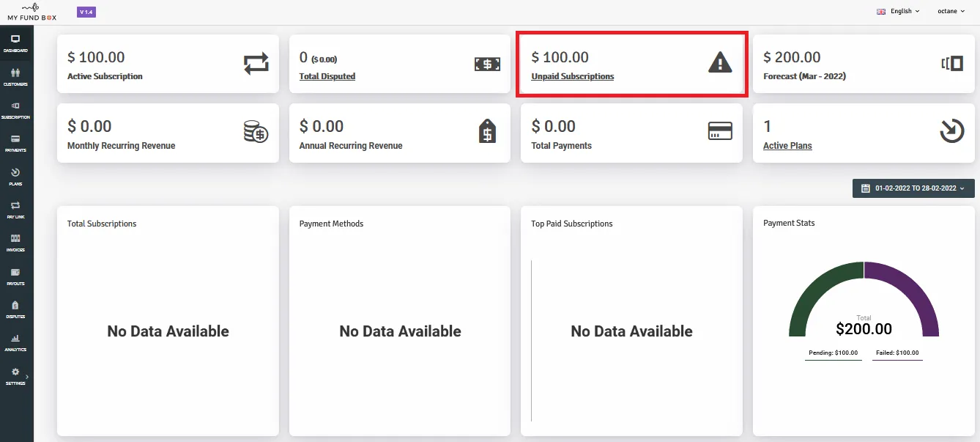Click the Active Subscription repeat-arrows icon
This screenshot has height=442, width=980.
(x=256, y=64)
